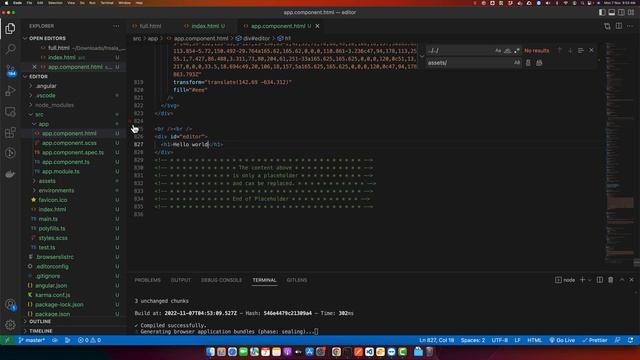
Task: Open the terminal launch profile dropdown
Action: coord(589,280)
